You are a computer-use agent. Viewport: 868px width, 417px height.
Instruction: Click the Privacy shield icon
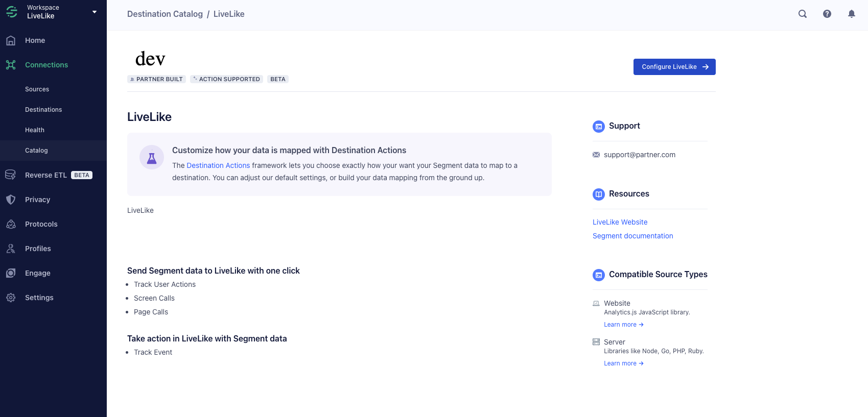[11, 200]
